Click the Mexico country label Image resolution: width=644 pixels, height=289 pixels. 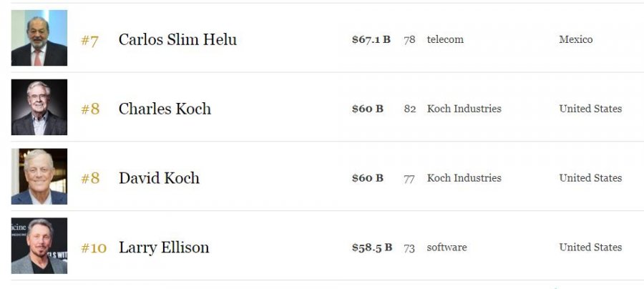(576, 39)
